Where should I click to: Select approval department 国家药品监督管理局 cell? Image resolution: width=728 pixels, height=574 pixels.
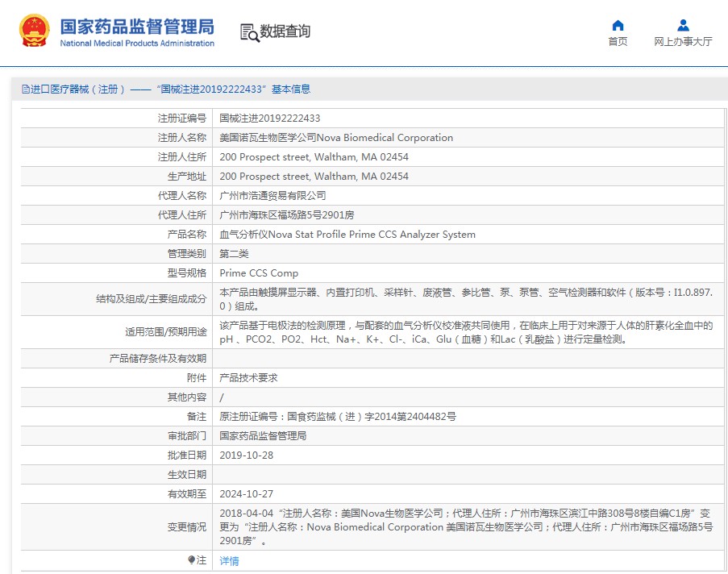pos(263,436)
